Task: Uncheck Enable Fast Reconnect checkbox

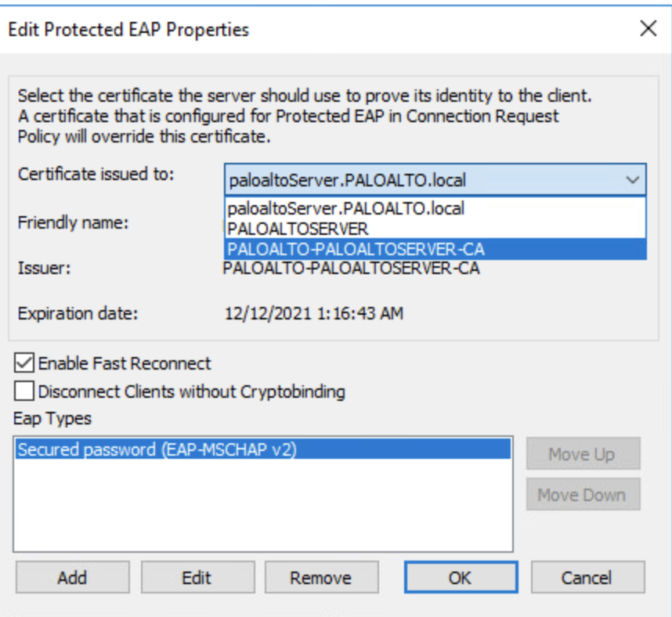Action: click(x=25, y=363)
